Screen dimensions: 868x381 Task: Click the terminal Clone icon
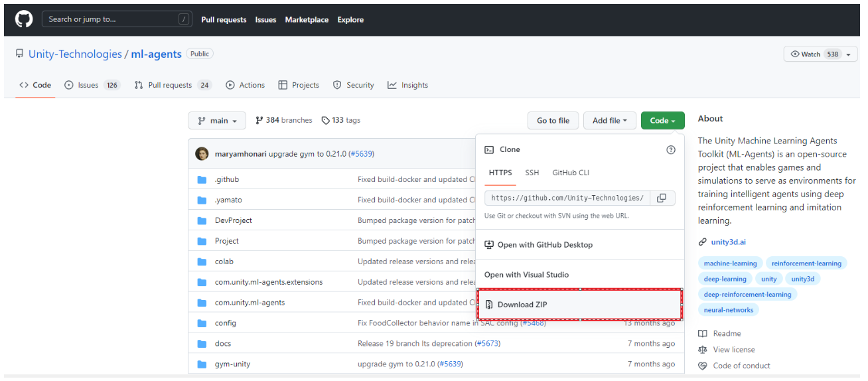pos(489,150)
